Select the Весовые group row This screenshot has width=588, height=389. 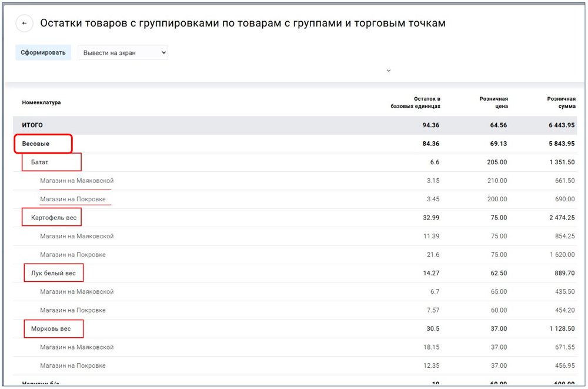click(x=36, y=144)
